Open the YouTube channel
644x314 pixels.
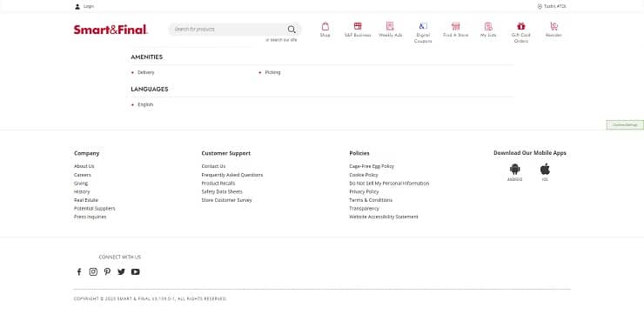136,271
